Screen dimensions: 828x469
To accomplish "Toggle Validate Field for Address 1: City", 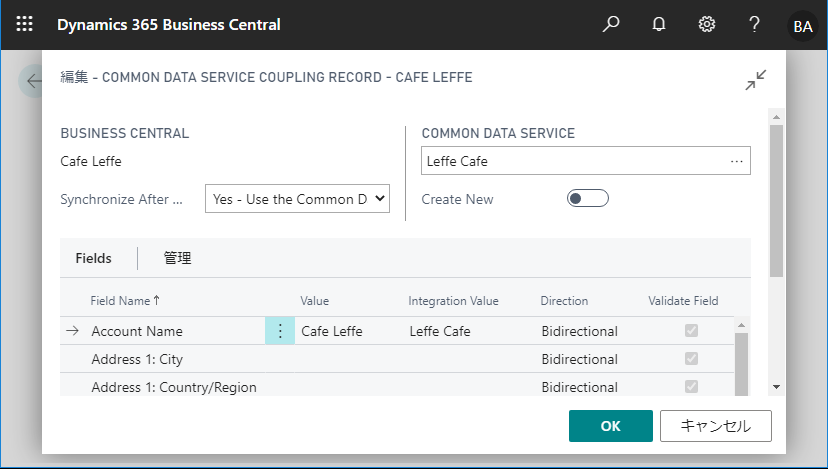I will [x=691, y=359].
